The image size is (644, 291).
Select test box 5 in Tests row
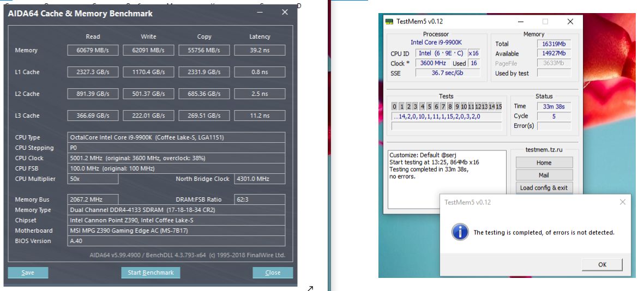pyautogui.click(x=429, y=107)
